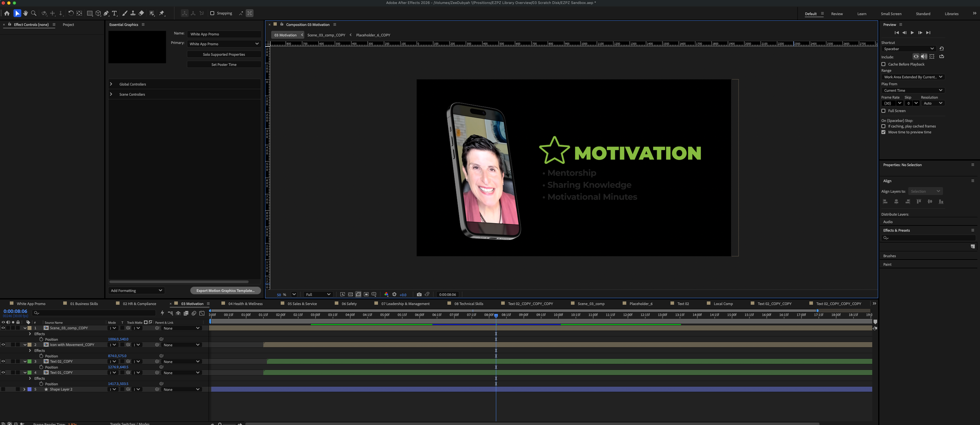Switch to the Review workspace
This screenshot has width=980, height=425.
[x=837, y=14]
